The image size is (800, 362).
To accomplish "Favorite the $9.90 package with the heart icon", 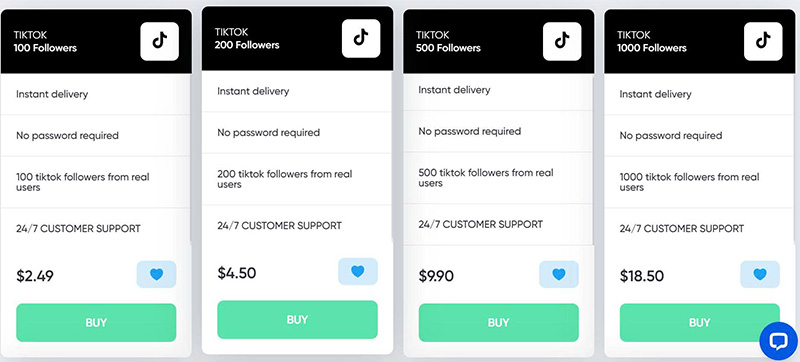I will tap(559, 274).
